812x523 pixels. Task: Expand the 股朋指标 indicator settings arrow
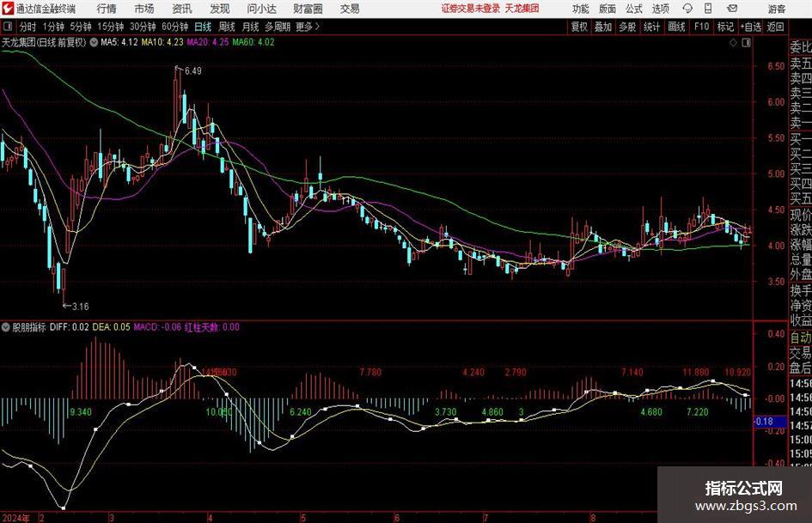point(6,327)
